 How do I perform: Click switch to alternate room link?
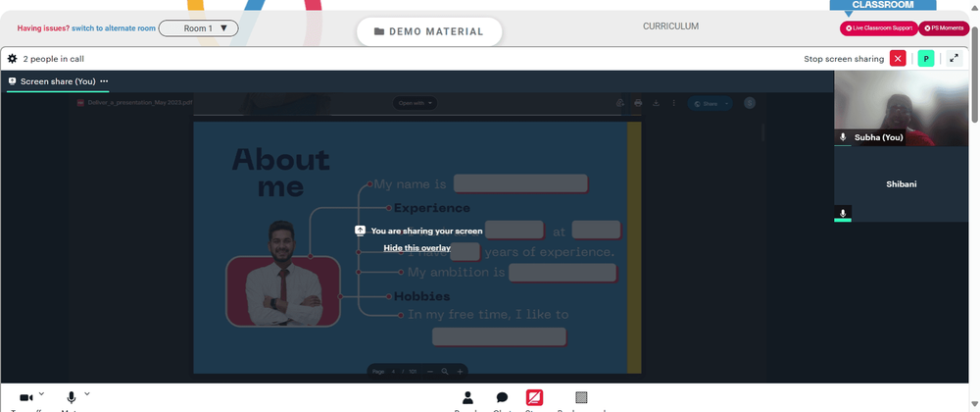pos(114,28)
